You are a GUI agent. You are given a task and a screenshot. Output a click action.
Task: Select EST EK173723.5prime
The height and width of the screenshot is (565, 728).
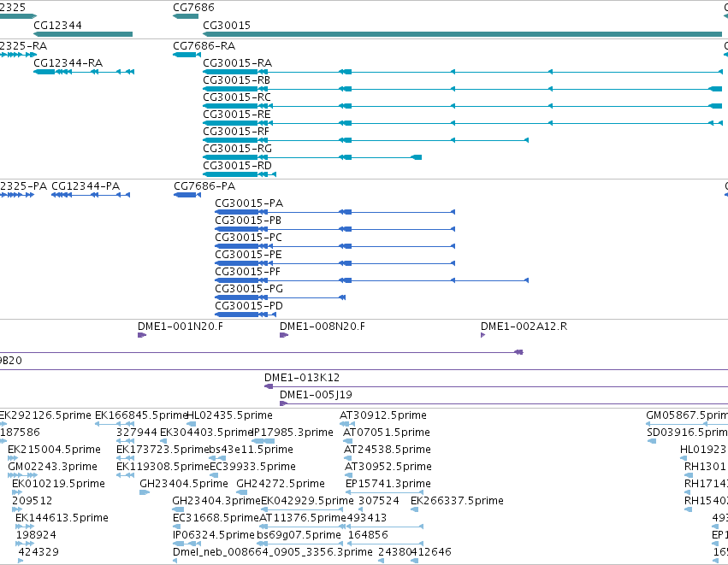click(x=163, y=450)
